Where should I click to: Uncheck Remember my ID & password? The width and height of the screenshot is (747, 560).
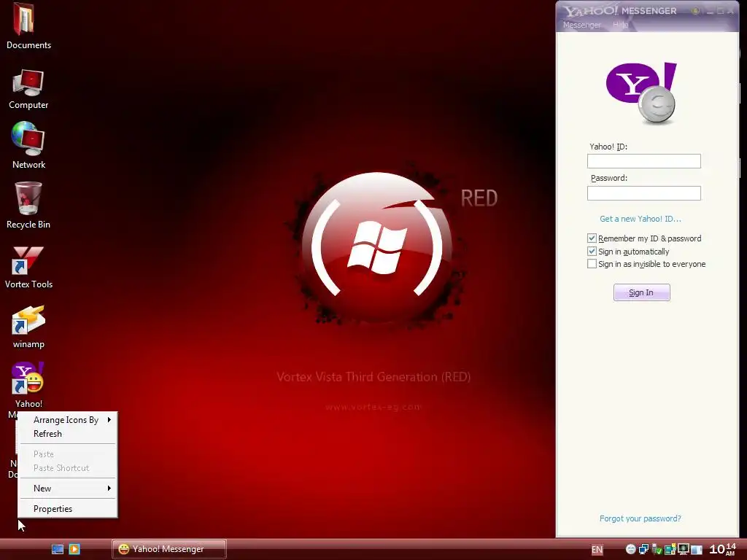(592, 238)
